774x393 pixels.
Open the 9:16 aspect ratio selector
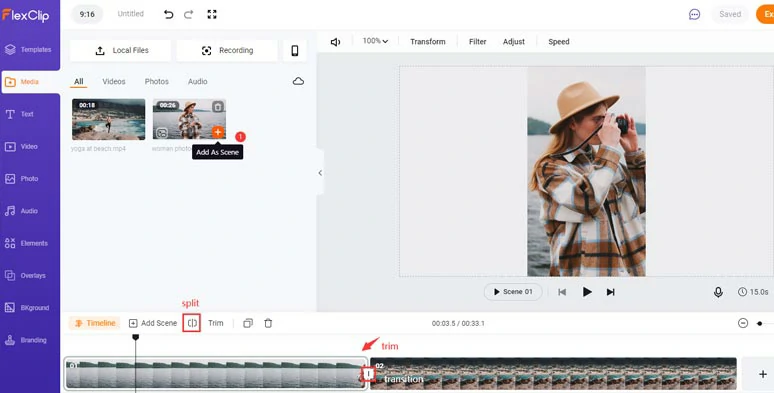pyautogui.click(x=87, y=14)
